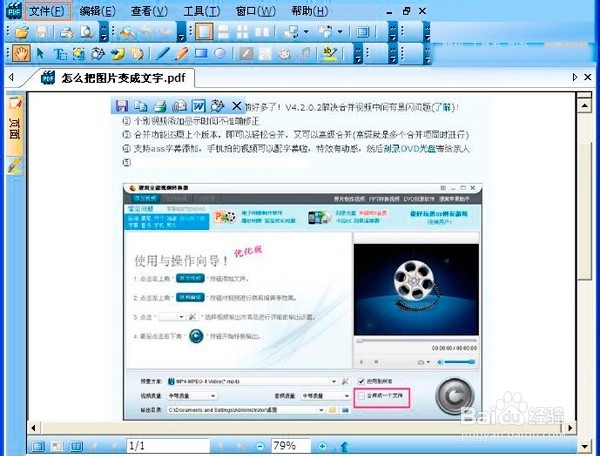The height and width of the screenshot is (456, 600).
Task: Click the blue up arrow in status bar
Action: tap(344, 446)
